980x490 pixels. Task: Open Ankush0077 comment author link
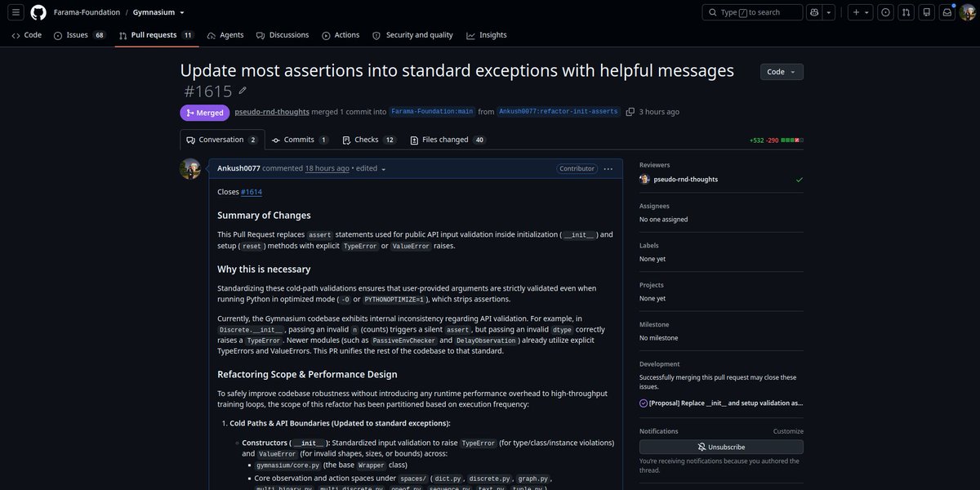click(238, 168)
